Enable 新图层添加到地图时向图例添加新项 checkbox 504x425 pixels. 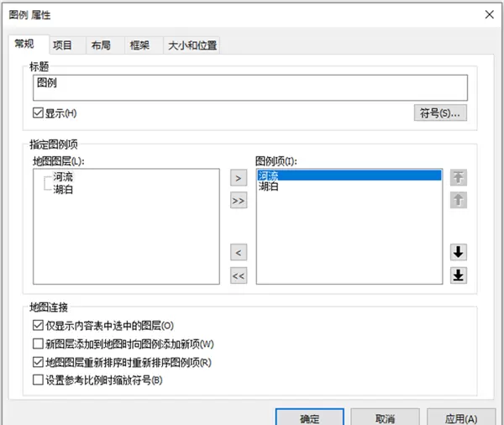(x=38, y=344)
